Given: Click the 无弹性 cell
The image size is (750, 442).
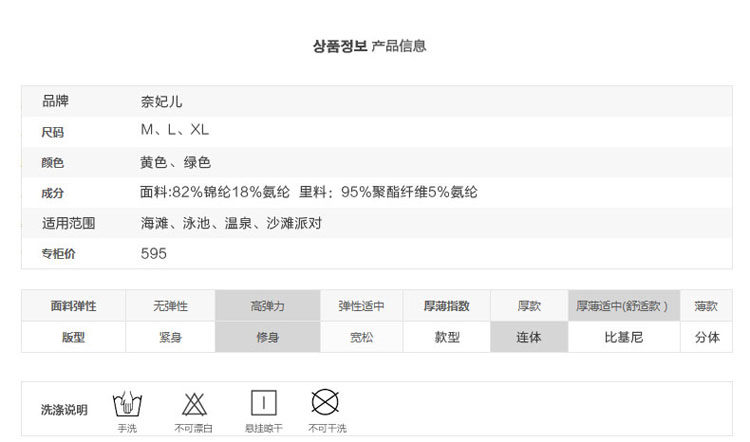Looking at the screenshot, I should tap(170, 306).
